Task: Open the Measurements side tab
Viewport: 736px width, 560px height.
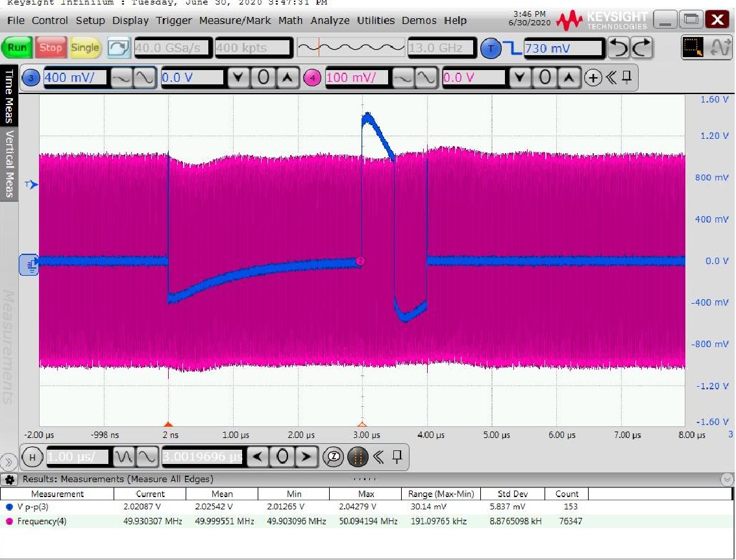Action: pos(8,347)
